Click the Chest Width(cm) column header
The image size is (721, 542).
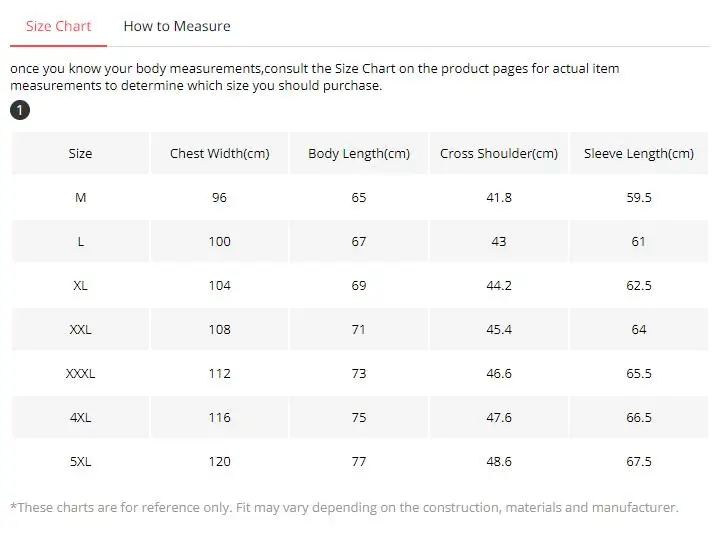coord(219,153)
